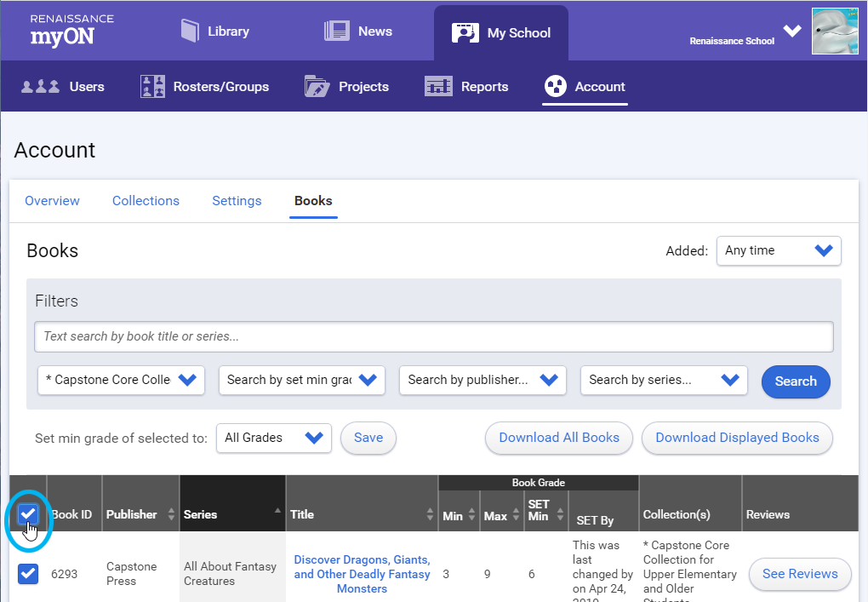Open the Search by publisher dropdown
Image resolution: width=868 pixels, height=602 pixels.
(483, 380)
